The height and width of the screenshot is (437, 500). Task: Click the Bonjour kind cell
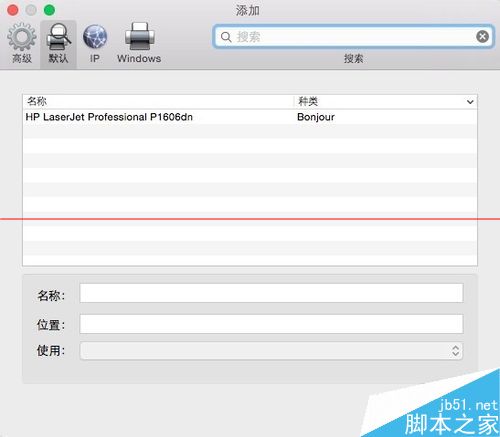[x=316, y=117]
